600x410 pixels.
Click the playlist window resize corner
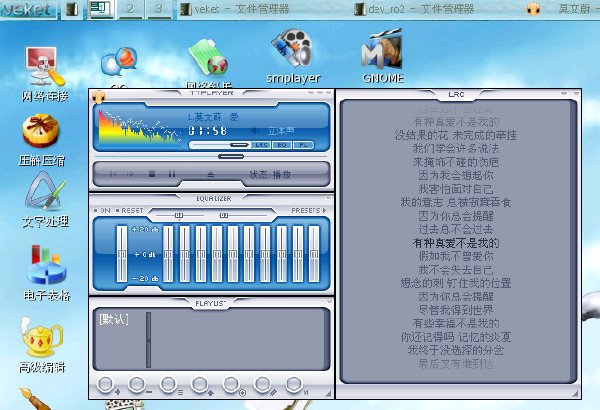[329, 394]
